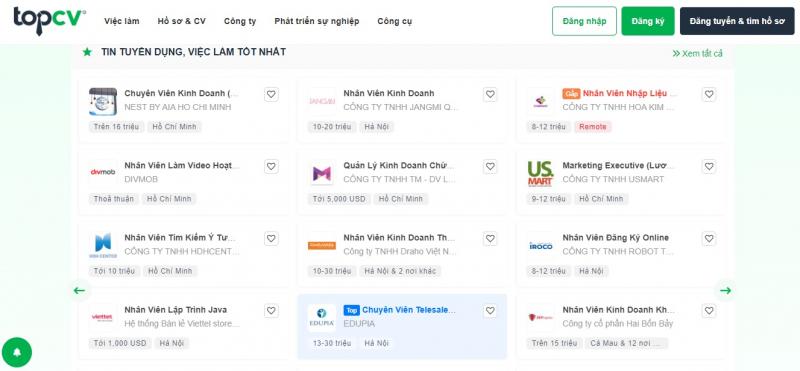Image resolution: width=800 pixels, height=371 pixels.
Task: Click the Viettel store logo
Action: point(103,317)
